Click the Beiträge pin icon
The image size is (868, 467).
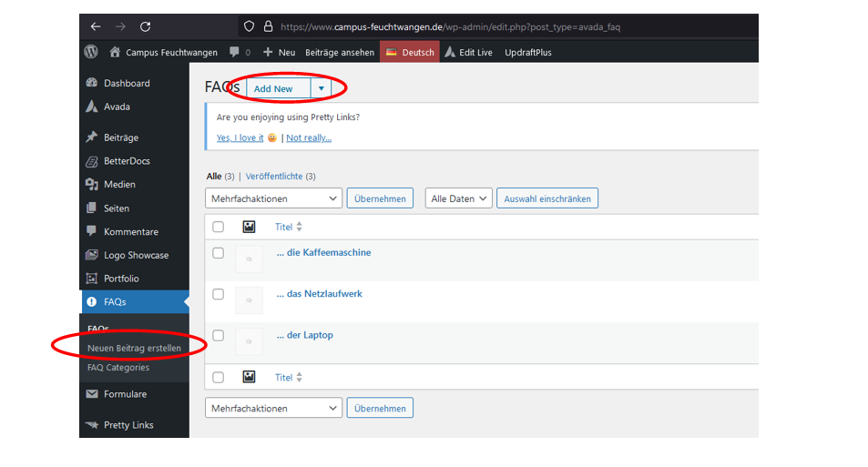point(92,137)
